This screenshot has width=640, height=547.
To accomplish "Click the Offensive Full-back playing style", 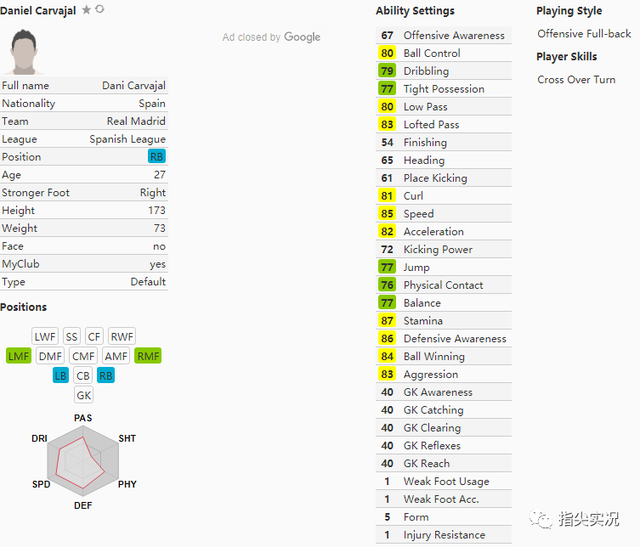I will pos(584,34).
